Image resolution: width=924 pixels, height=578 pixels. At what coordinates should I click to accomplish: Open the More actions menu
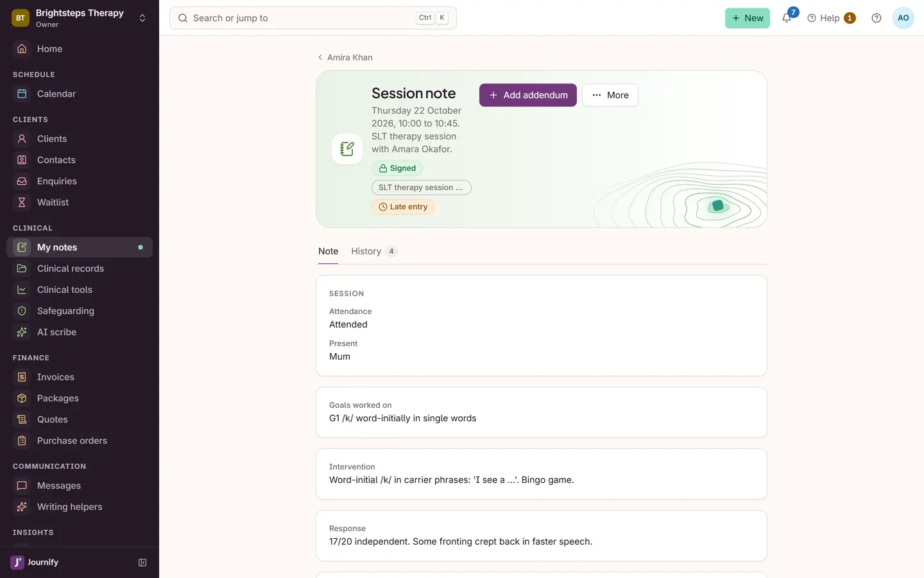coord(610,95)
